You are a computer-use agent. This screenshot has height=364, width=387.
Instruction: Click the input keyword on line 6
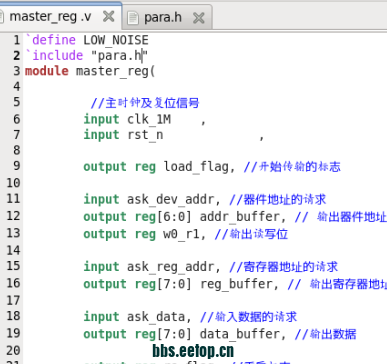pos(101,119)
